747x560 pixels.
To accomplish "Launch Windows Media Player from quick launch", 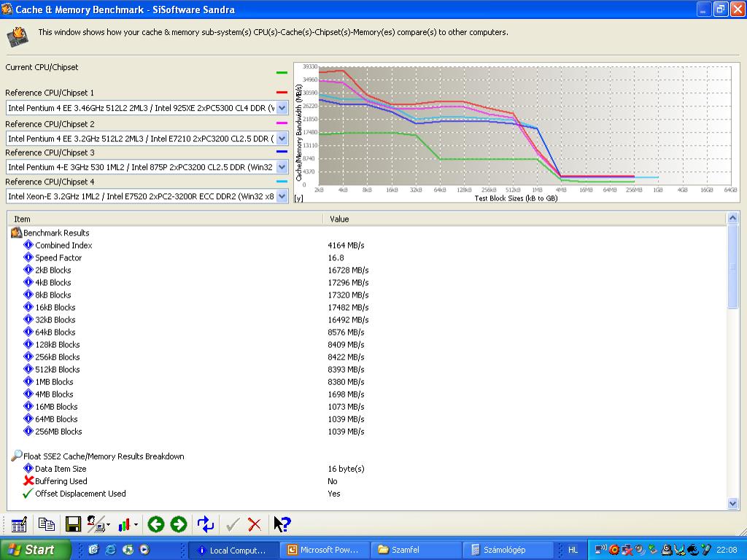I will [x=144, y=550].
